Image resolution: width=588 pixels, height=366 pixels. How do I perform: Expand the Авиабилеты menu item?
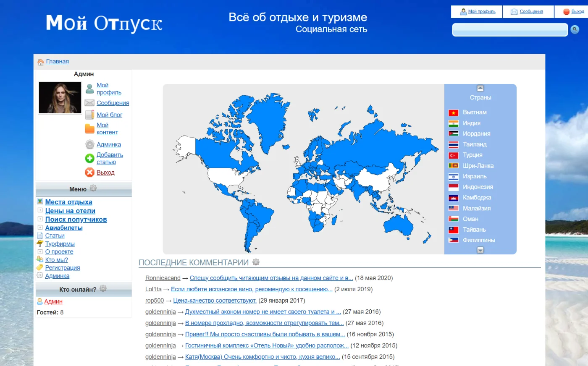[x=40, y=227]
